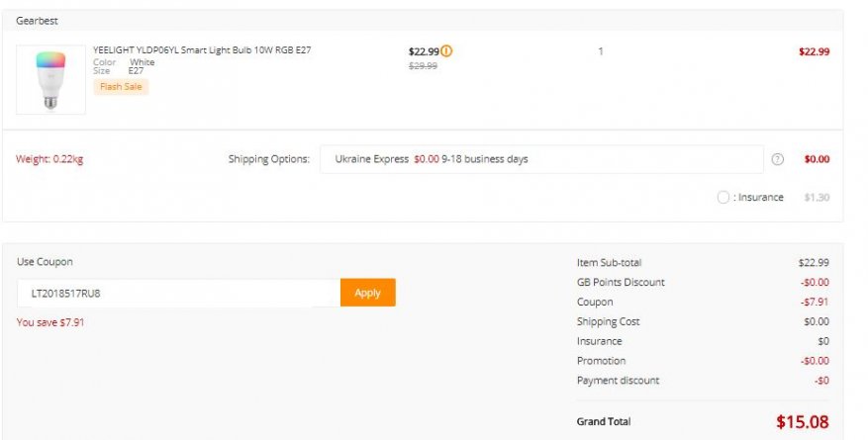Expand the Ukraine Express shipping options dropdown
This screenshot has height=440, width=868.
point(540,159)
